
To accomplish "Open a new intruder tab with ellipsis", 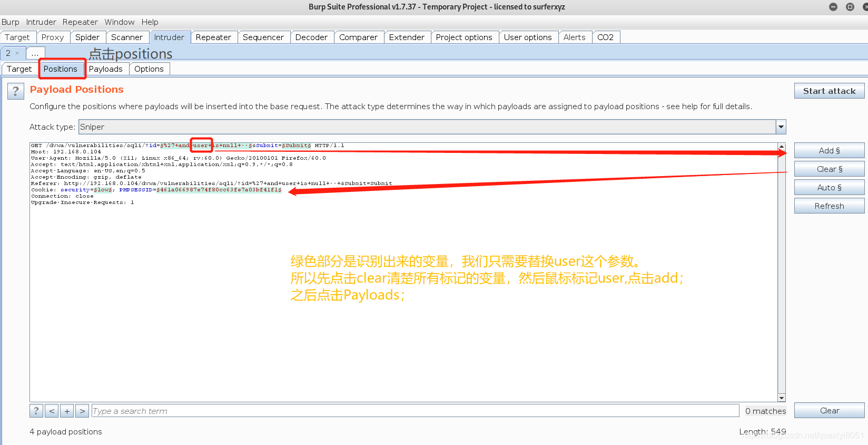I will pyautogui.click(x=35, y=53).
